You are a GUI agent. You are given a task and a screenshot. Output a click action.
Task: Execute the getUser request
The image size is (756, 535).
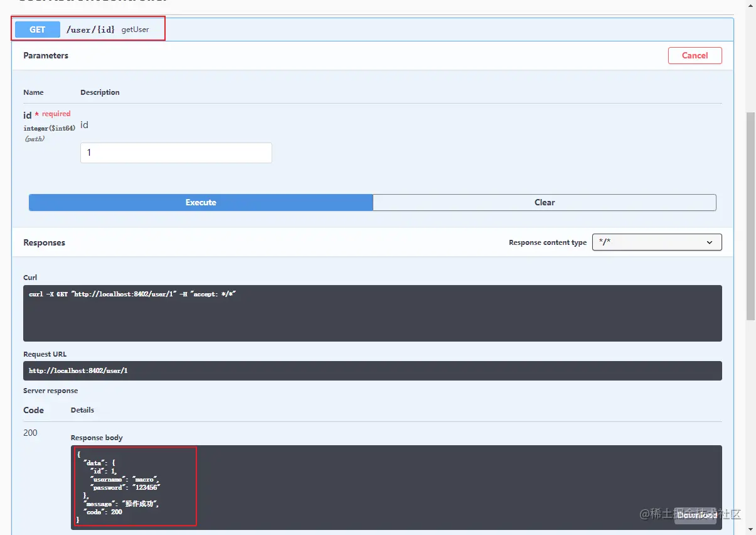[201, 202]
